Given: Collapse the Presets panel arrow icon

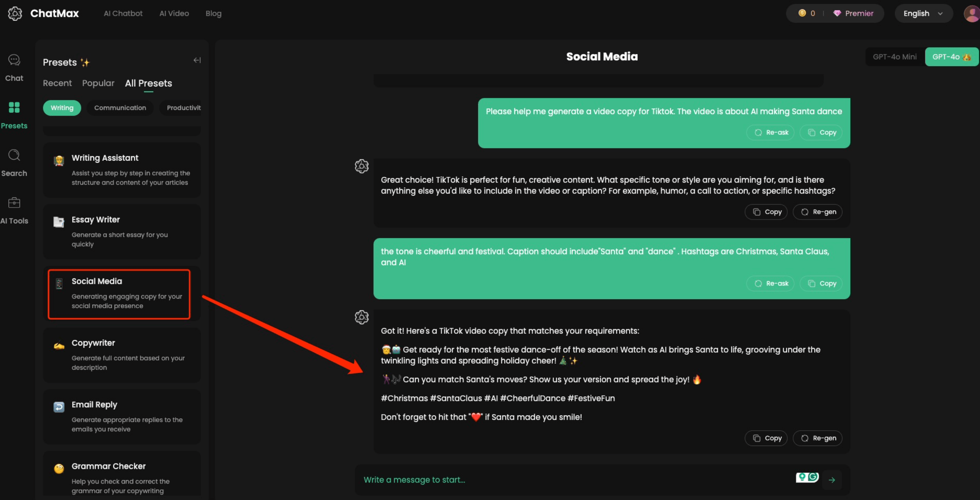Looking at the screenshot, I should point(197,60).
